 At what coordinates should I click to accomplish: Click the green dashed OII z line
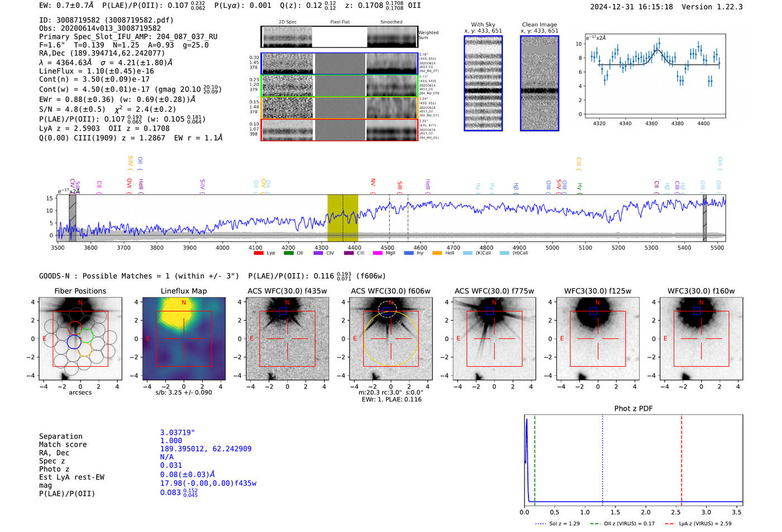[535, 461]
